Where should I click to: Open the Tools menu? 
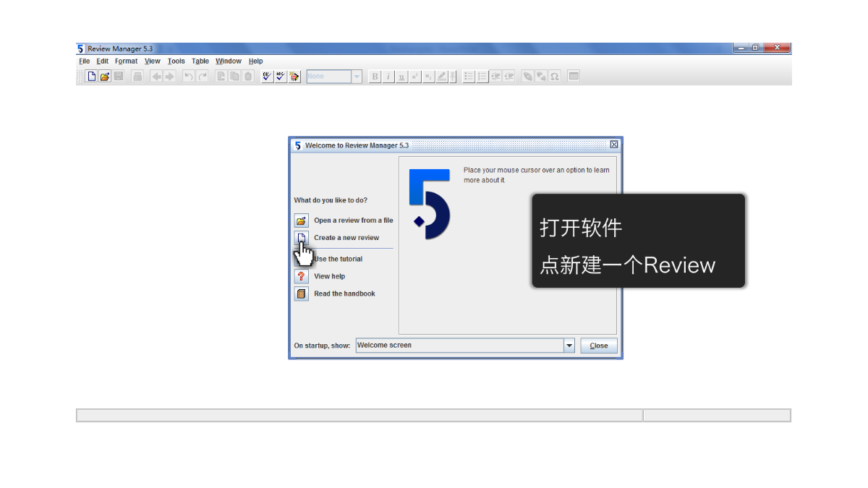pos(176,61)
